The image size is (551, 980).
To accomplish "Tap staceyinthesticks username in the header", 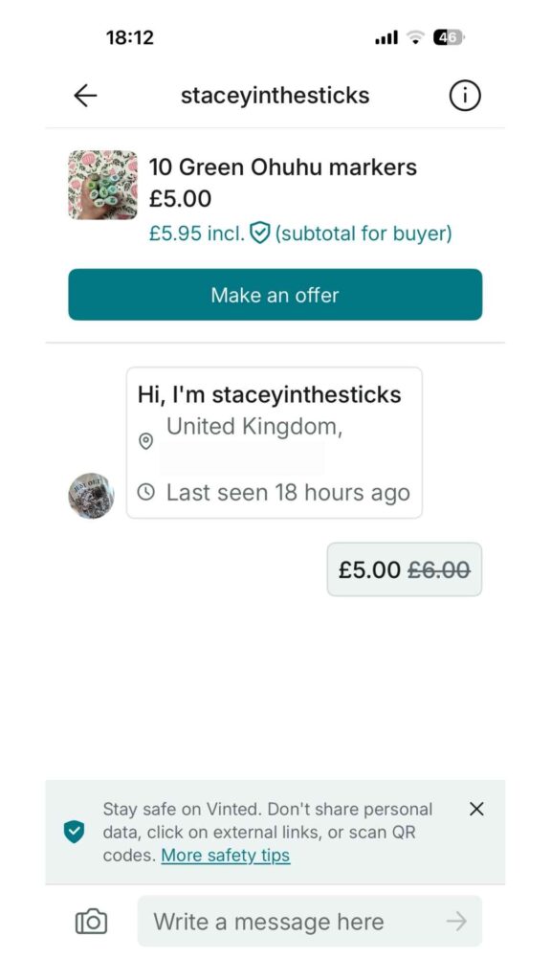I will (x=275, y=95).
